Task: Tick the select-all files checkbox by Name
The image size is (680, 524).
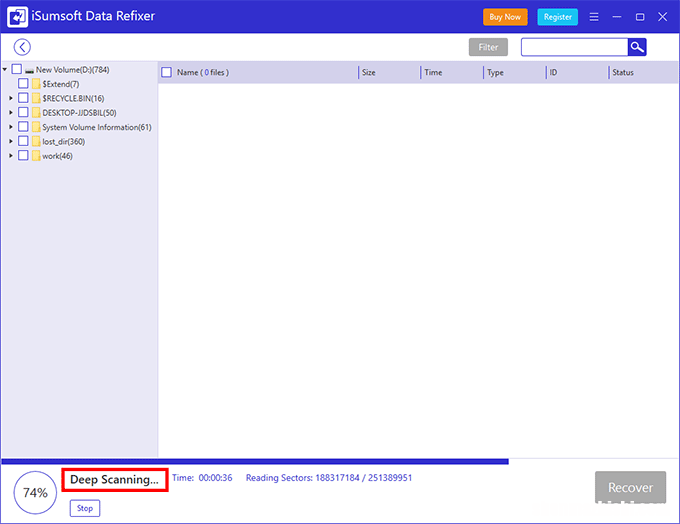Action: pos(167,73)
